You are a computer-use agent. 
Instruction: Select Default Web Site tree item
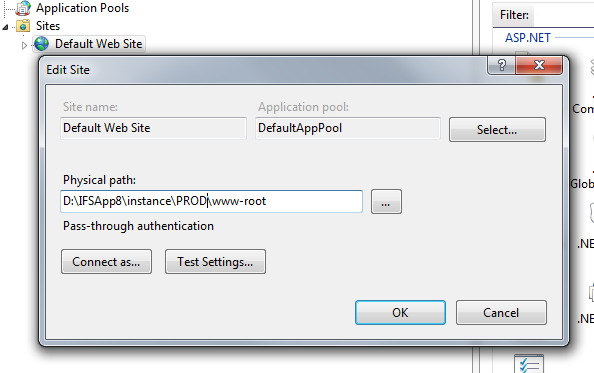(98, 44)
